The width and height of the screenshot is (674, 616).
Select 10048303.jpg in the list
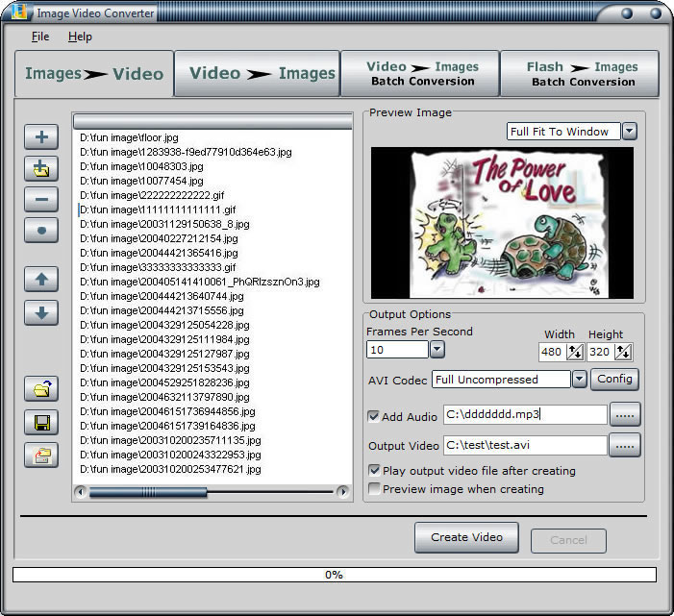click(x=141, y=166)
